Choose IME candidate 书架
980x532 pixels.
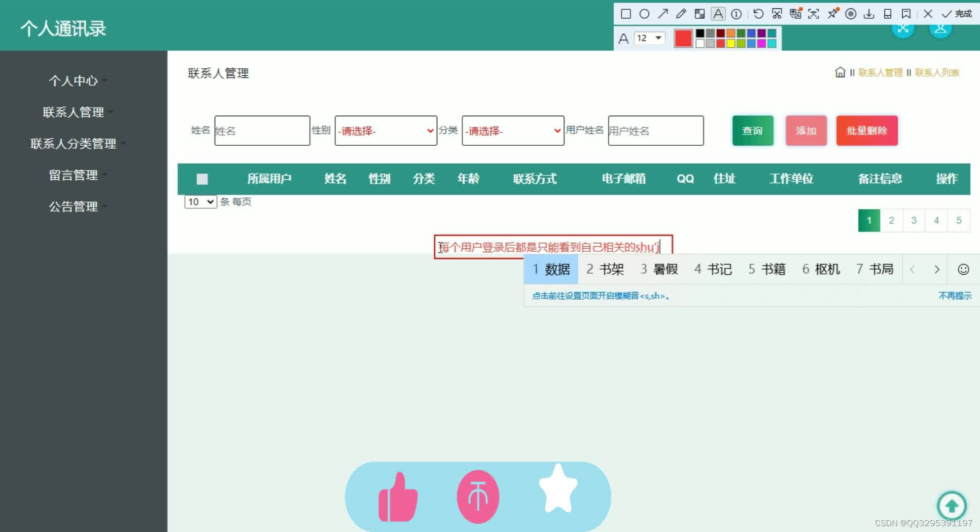click(605, 269)
